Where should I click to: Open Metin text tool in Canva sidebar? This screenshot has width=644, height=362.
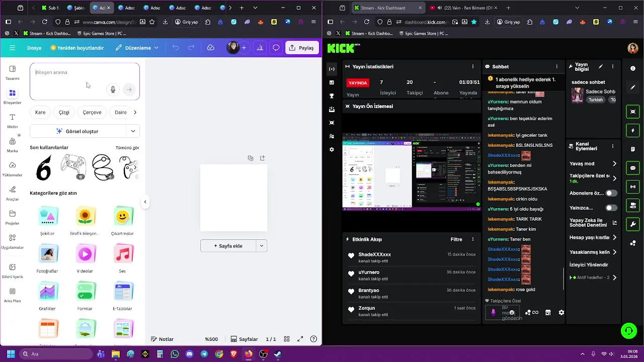point(13,121)
